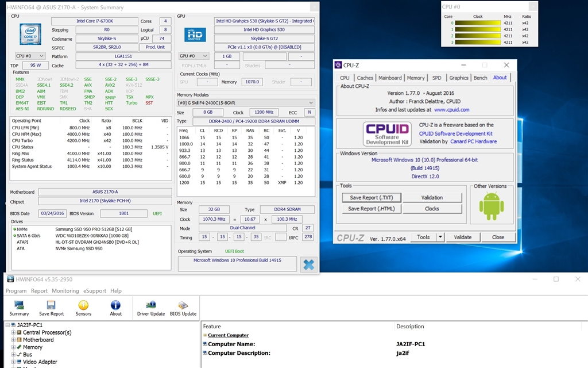Image resolution: width=588 pixels, height=368 pixels.
Task: Expand the Central Processor(s) tree node
Action: (x=13, y=332)
